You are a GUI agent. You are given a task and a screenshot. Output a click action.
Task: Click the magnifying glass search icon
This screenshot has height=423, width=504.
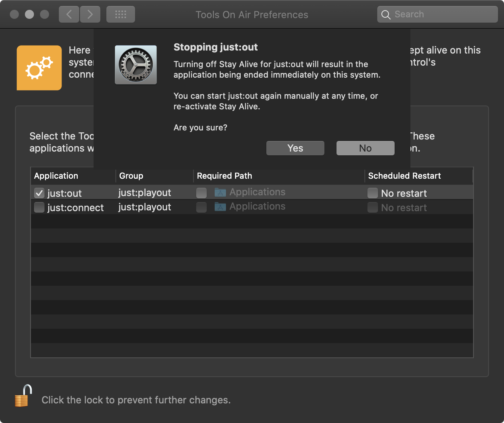[x=386, y=15]
